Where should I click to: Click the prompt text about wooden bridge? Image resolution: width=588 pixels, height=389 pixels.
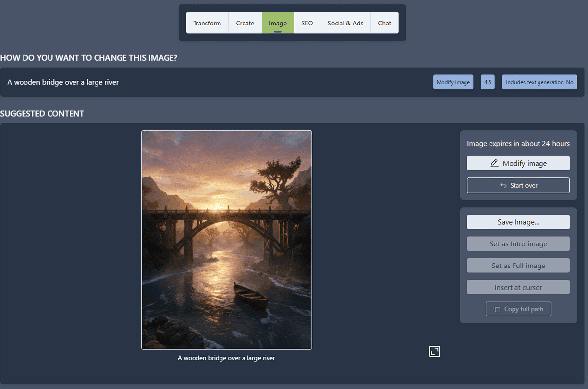point(63,82)
